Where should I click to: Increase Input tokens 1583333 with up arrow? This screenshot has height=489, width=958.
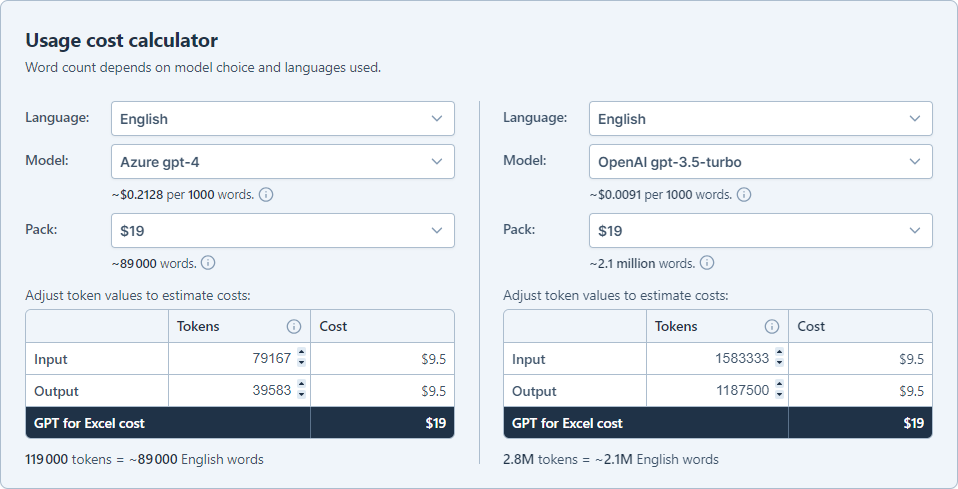click(x=779, y=352)
